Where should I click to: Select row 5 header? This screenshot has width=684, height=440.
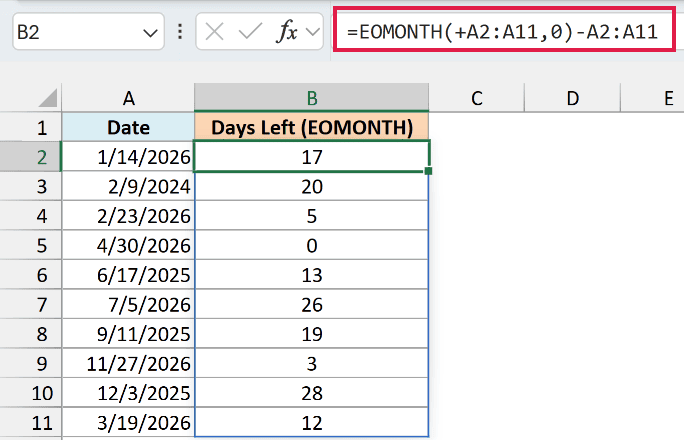pyautogui.click(x=31, y=245)
